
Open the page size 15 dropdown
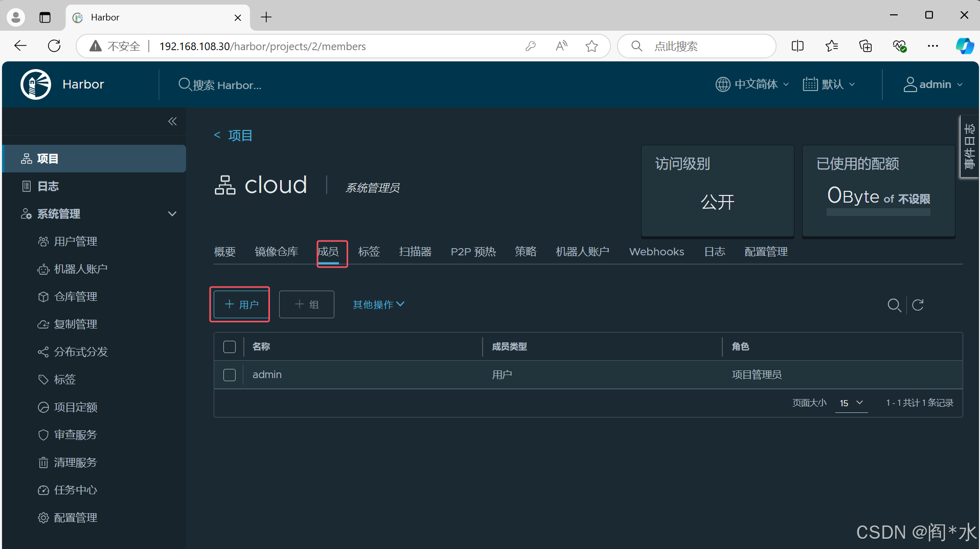point(852,403)
